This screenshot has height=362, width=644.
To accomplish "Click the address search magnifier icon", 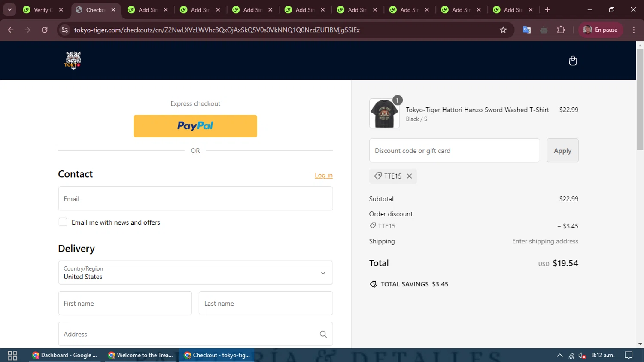I will click(323, 334).
